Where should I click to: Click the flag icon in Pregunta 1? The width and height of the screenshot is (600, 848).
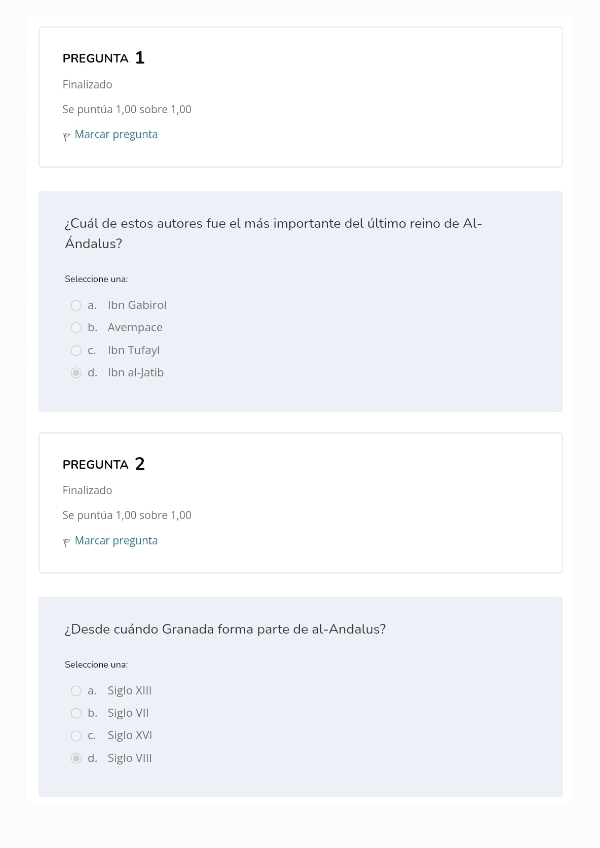(x=66, y=136)
